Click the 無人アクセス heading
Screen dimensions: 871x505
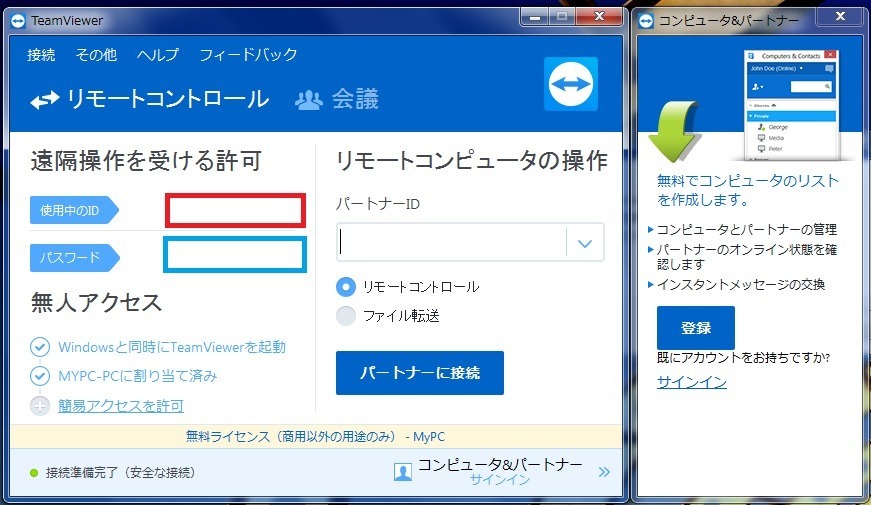pos(96,303)
